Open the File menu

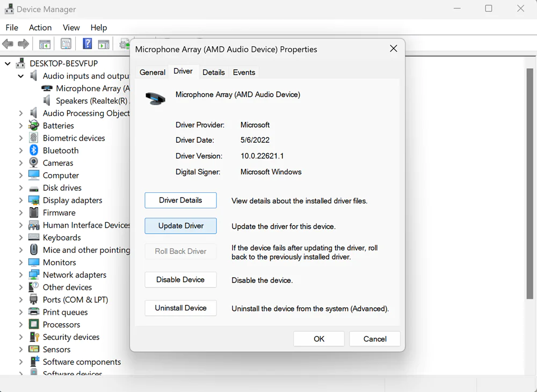tap(12, 27)
